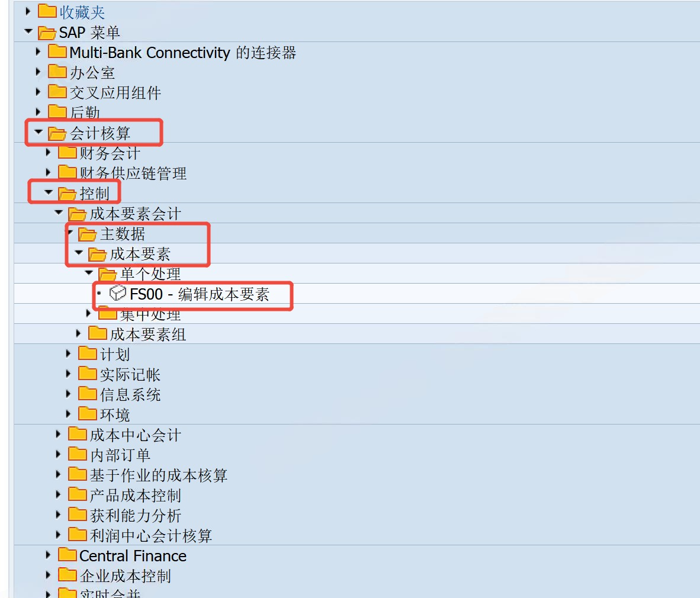Click the 实际记帐 folder icon
Image resolution: width=700 pixels, height=598 pixels.
pos(88,373)
